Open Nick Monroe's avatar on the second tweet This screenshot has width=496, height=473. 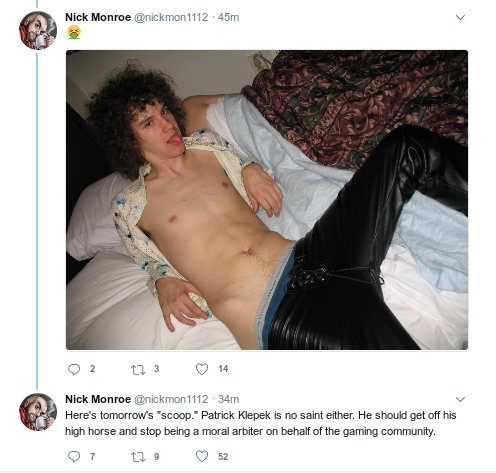click(x=38, y=412)
